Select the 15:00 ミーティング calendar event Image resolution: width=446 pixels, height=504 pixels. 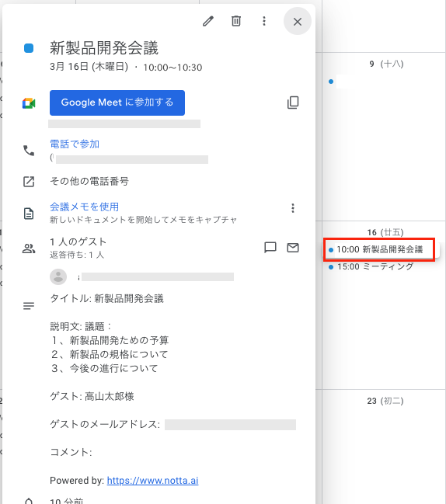[x=371, y=266]
